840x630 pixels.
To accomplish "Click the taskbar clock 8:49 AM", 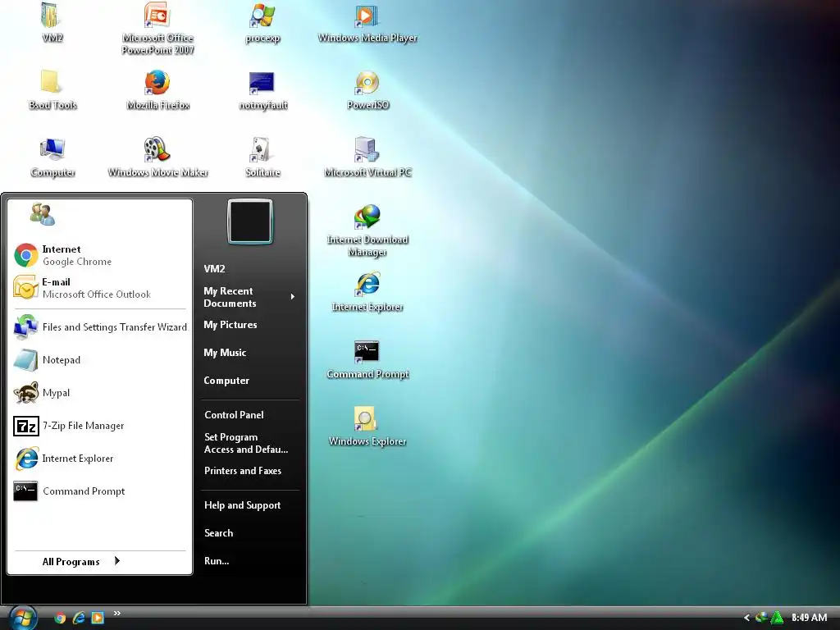I will [809, 618].
